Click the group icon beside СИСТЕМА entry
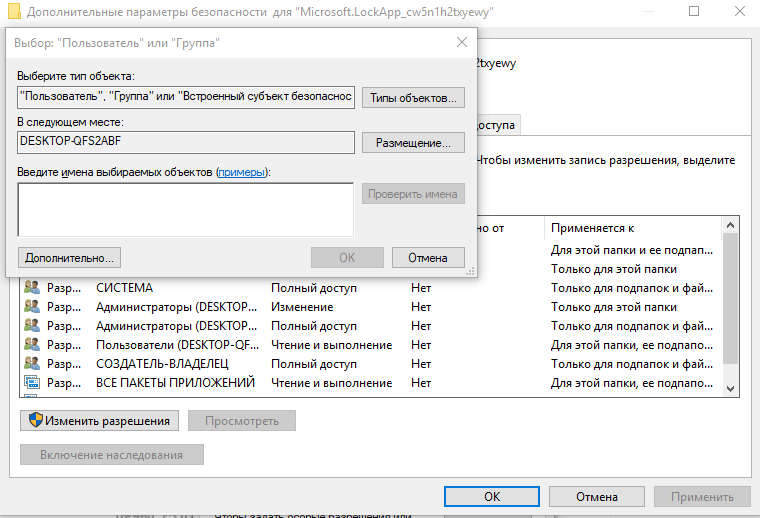The height and width of the screenshot is (518, 760). [x=32, y=287]
